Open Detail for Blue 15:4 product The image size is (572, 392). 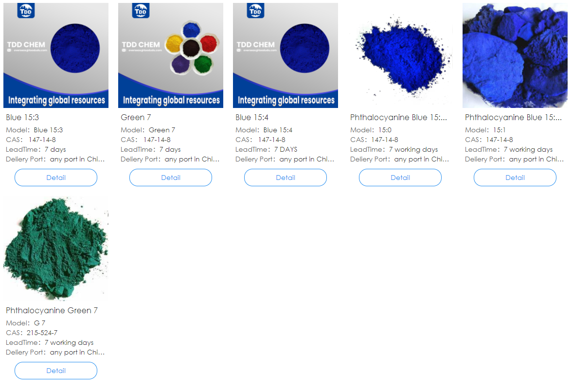tap(285, 178)
